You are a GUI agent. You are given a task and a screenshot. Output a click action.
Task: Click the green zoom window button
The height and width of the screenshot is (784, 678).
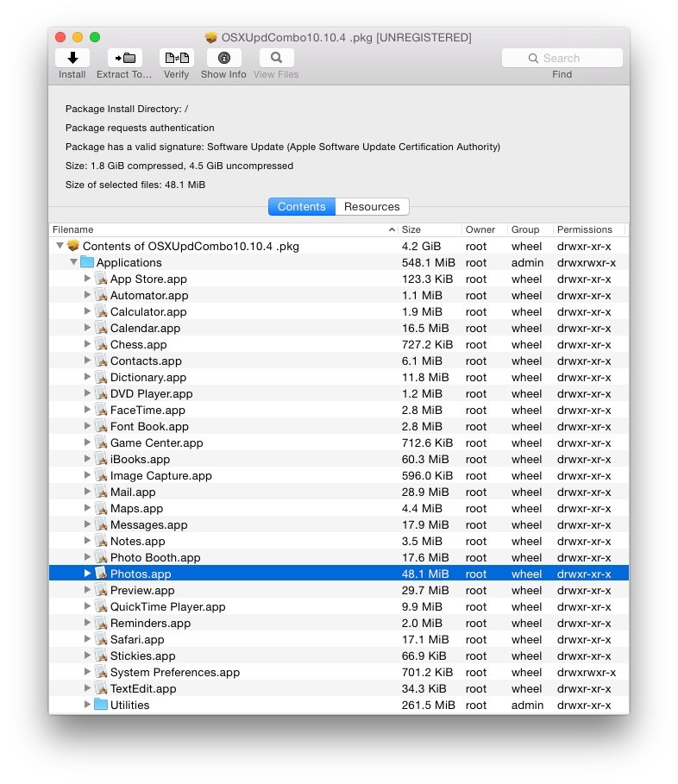(95, 37)
